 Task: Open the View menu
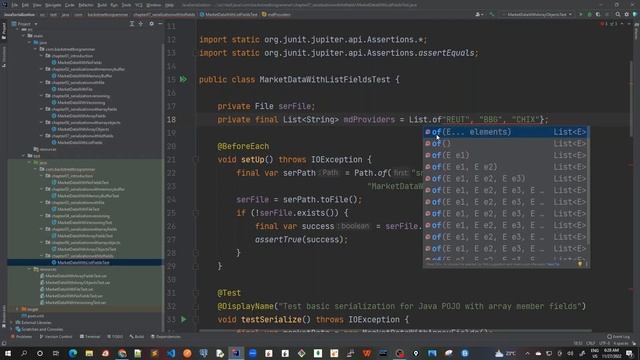37,5
